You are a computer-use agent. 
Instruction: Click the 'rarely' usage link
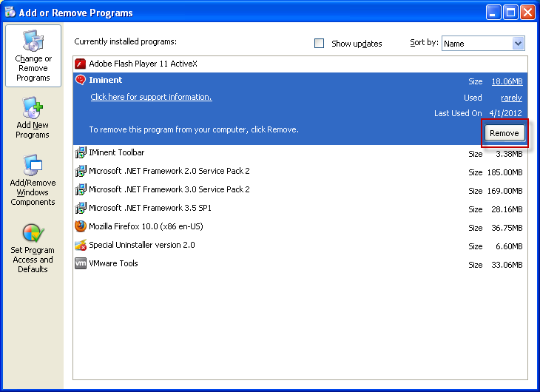(x=511, y=98)
